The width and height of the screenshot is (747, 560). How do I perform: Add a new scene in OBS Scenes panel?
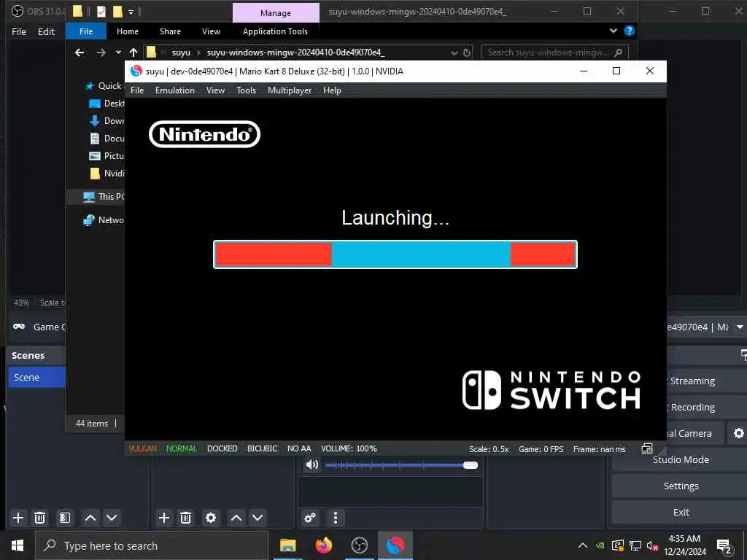[x=18, y=518]
